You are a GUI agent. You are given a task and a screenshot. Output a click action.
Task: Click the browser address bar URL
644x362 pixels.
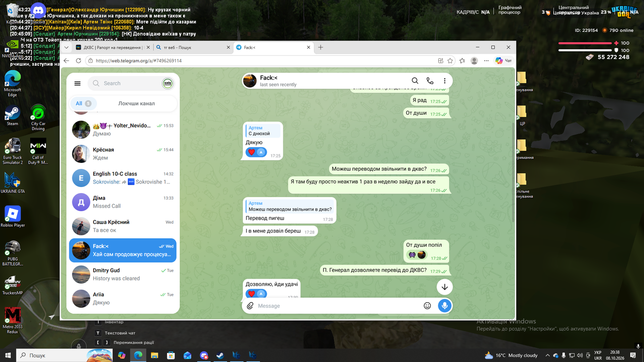tap(139, 61)
